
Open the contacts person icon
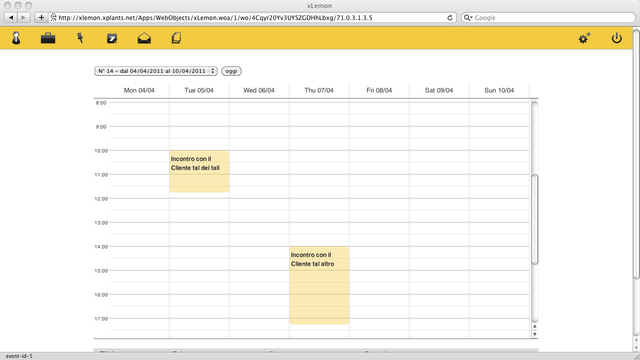16,38
